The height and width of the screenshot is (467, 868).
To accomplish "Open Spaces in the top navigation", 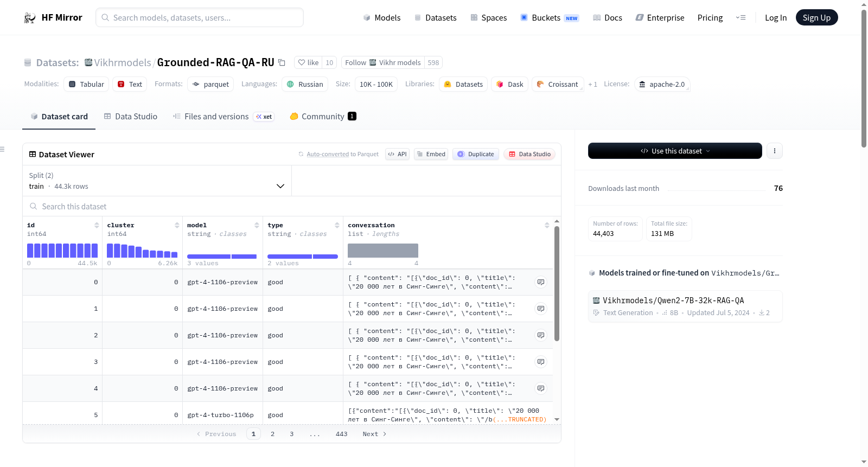I will point(489,18).
